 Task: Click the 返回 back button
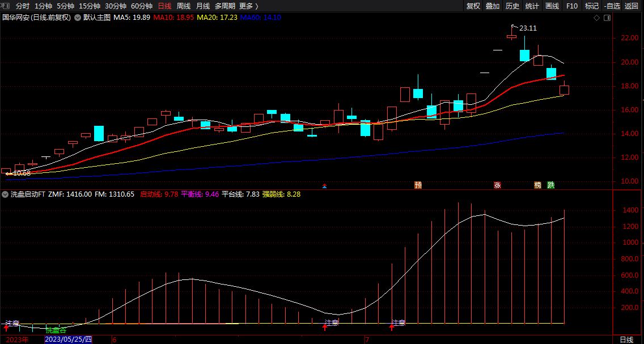[632, 6]
